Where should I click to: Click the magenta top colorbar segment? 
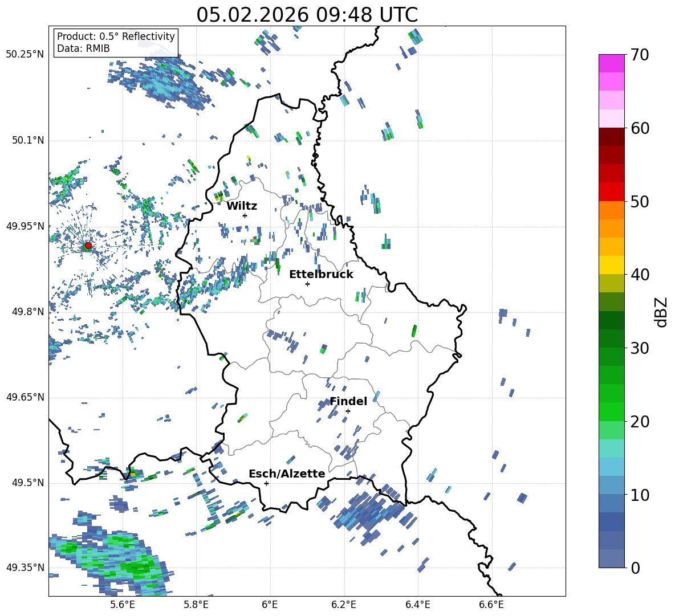point(612,64)
